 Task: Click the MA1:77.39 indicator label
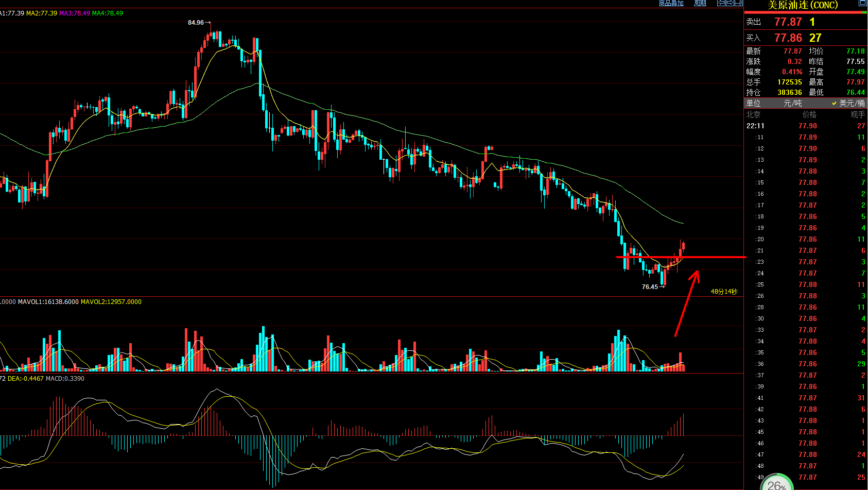[12, 13]
